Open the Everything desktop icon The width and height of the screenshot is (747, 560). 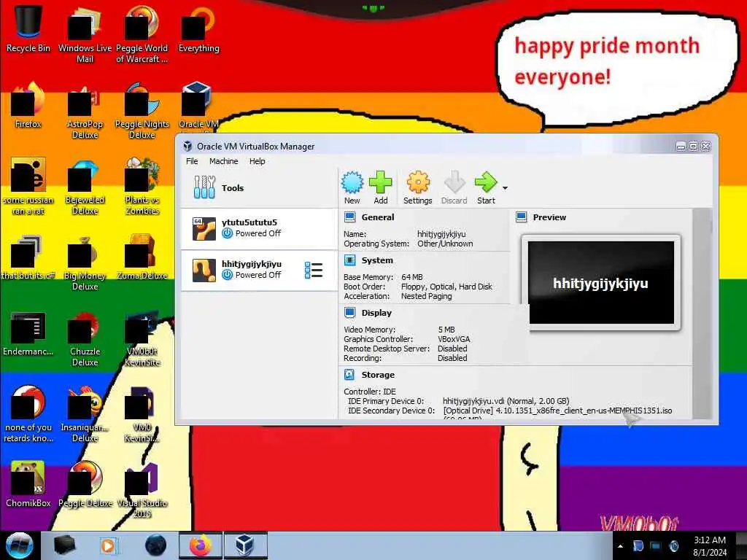(x=198, y=29)
